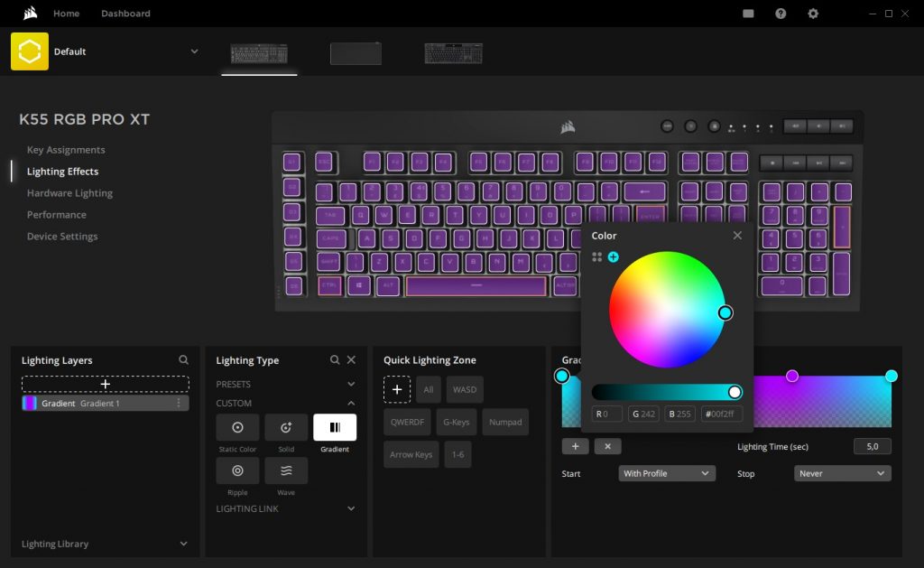Screen dimensions: 924x568
Task: Click the Windows key on keyboard preview
Action: (359, 286)
